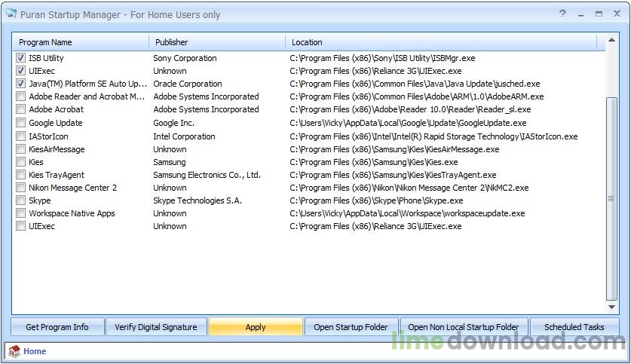This screenshot has width=631, height=364.
Task: Enable the Google Update checkbox
Action: pyautogui.click(x=20, y=123)
